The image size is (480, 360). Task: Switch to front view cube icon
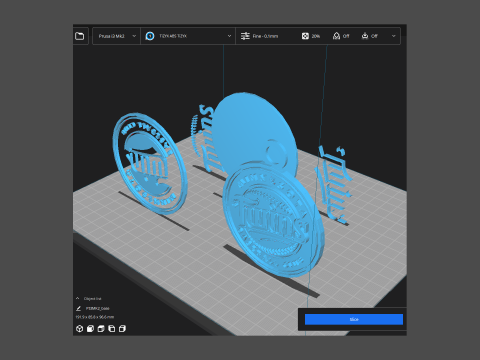click(x=90, y=329)
